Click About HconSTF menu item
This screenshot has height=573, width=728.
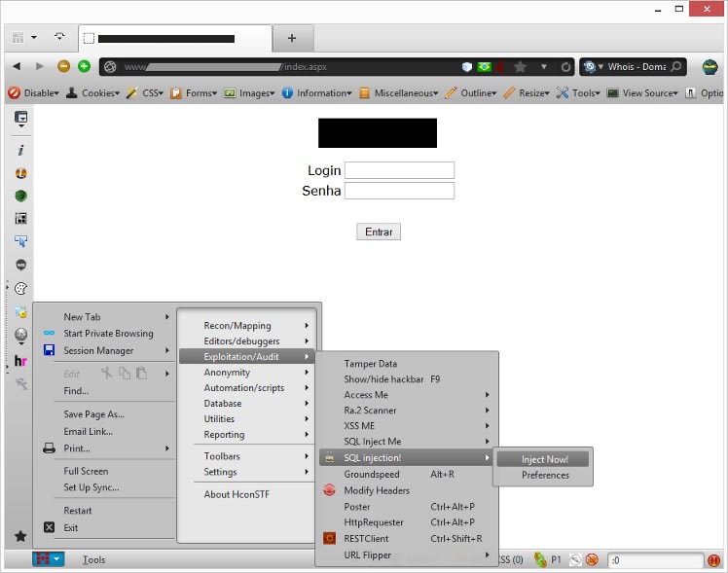click(247, 494)
